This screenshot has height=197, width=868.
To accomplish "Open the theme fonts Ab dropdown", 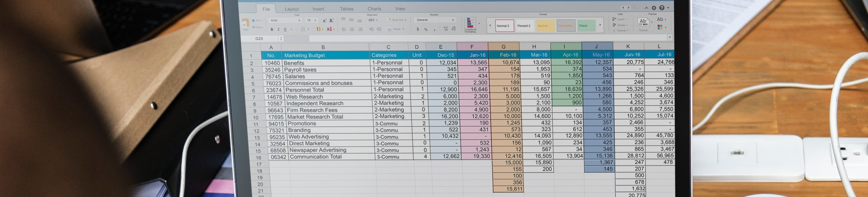I will click(x=661, y=19).
